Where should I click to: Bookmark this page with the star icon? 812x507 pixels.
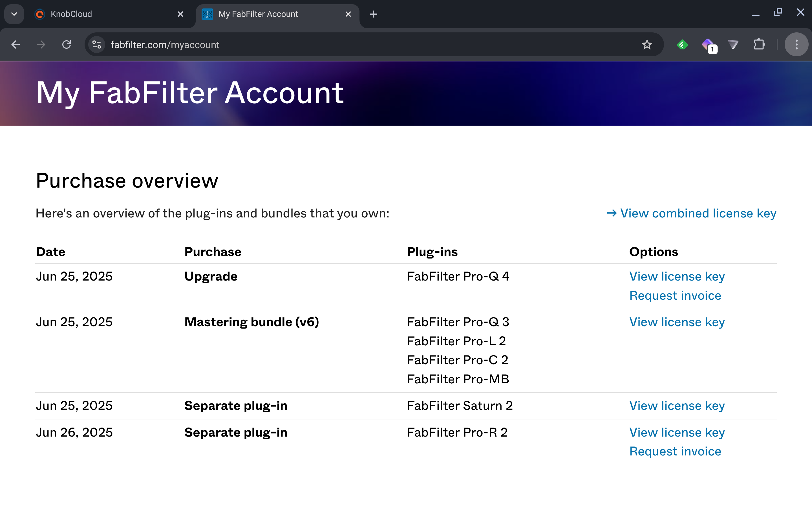click(646, 45)
